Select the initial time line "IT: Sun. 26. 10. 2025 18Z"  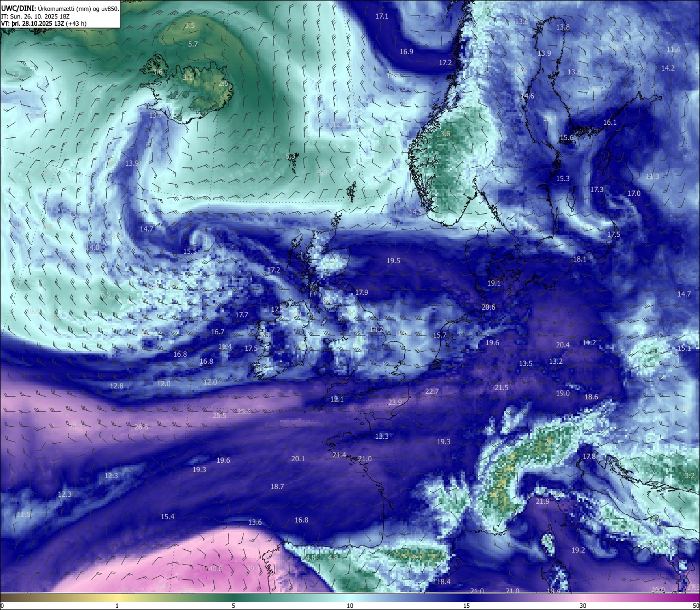click(x=35, y=16)
